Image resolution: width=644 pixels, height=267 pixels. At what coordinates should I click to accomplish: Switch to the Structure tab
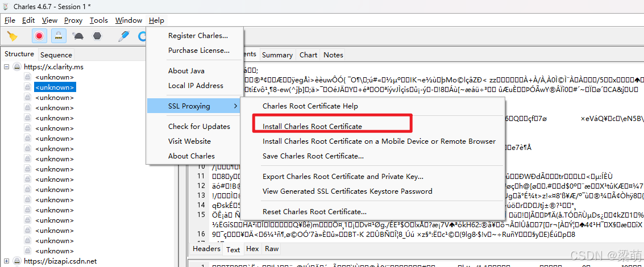tap(19, 54)
